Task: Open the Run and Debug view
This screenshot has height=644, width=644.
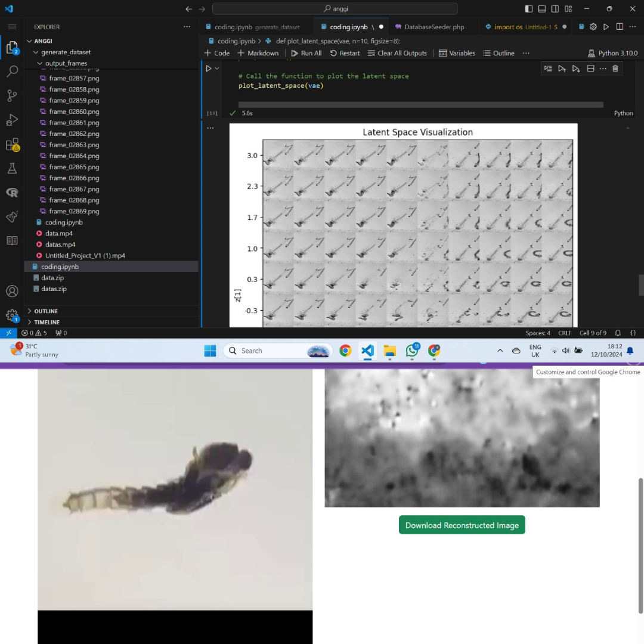Action: [12, 120]
